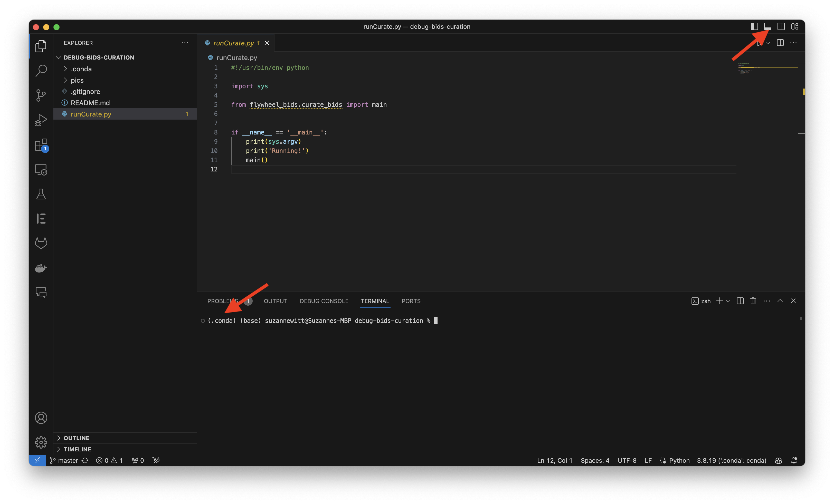Screen dimensions: 834x504
Task: Click the ports forwarded 0 status item
Action: [x=138, y=460]
